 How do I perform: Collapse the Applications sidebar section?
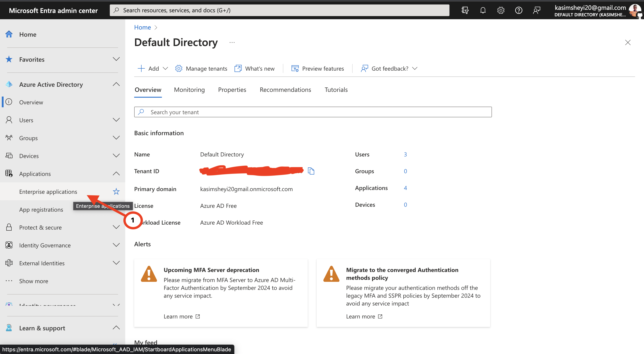click(116, 174)
